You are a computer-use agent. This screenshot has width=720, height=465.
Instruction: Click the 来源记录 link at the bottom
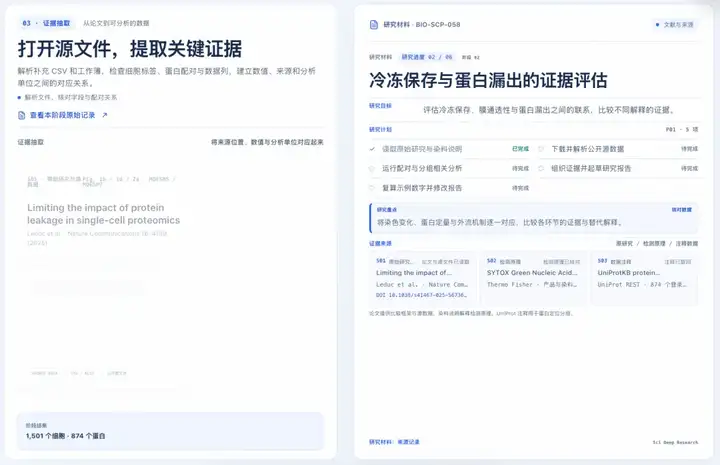point(408,442)
